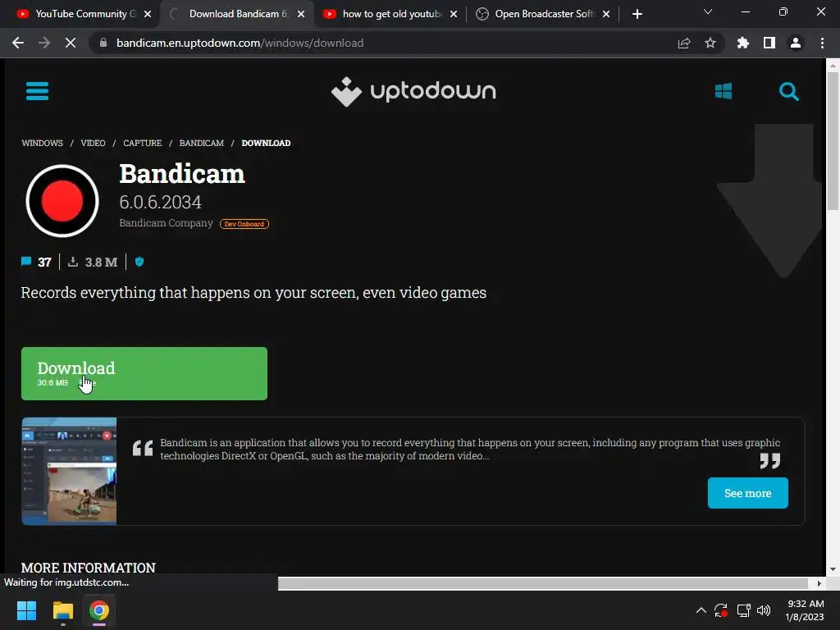This screenshot has width=840, height=630.
Task: Open the sync tray icon
Action: click(x=721, y=610)
